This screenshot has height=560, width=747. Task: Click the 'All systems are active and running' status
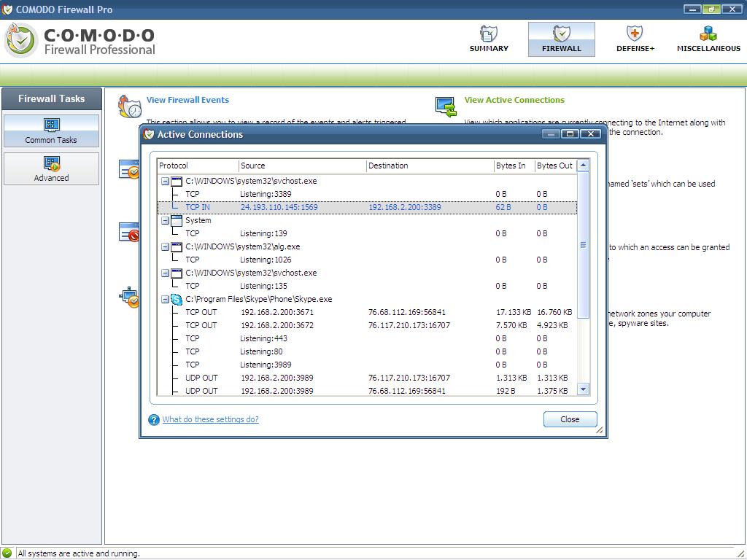[x=79, y=553]
